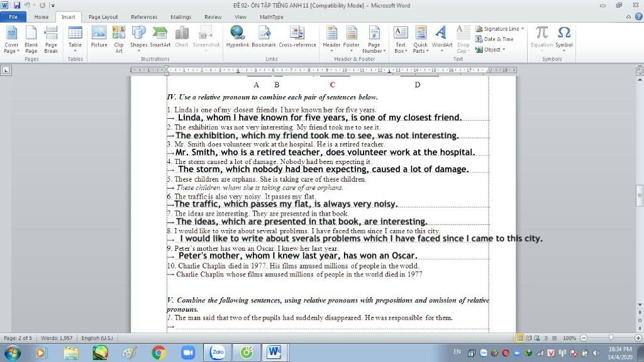Viewport: 644px width, 362px height.
Task: Click the Charlie Chaplin whose films sentence
Action: click(299, 274)
